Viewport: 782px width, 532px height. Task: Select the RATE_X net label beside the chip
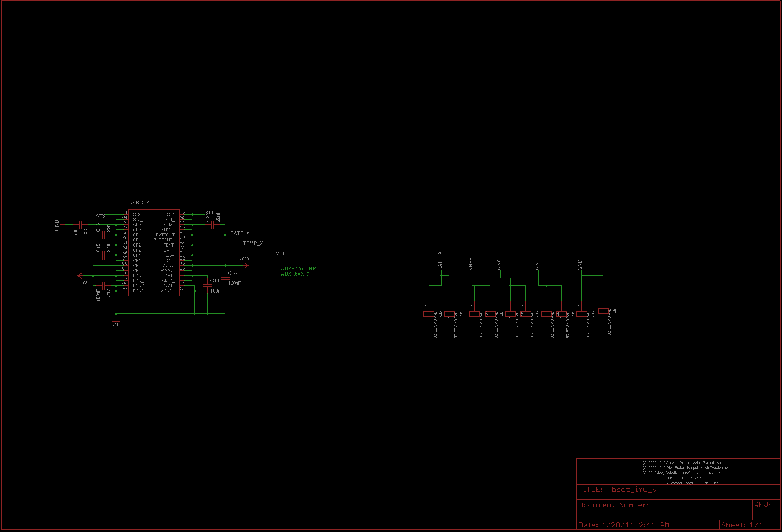(239, 233)
